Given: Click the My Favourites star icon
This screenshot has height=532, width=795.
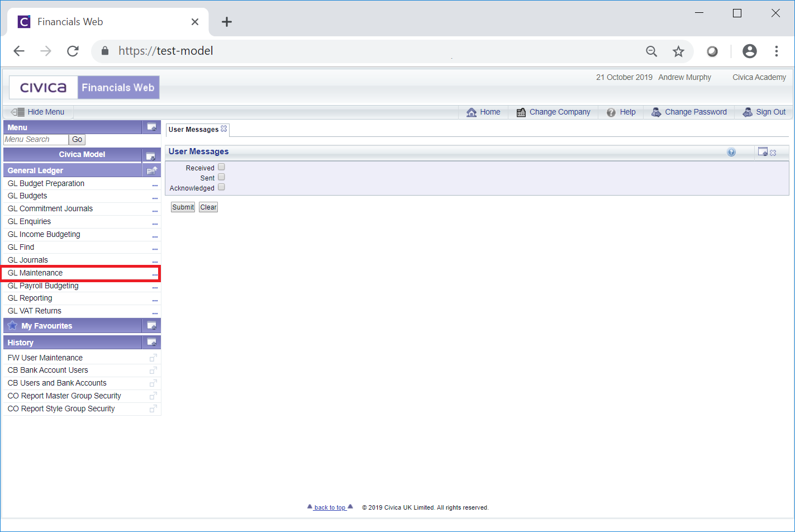Looking at the screenshot, I should pos(12,325).
